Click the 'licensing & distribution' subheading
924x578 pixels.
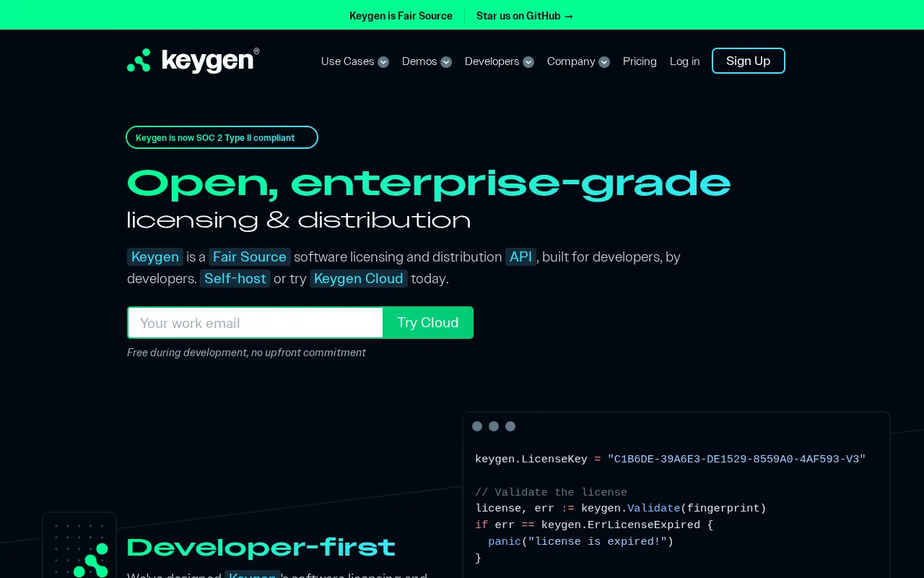click(299, 220)
